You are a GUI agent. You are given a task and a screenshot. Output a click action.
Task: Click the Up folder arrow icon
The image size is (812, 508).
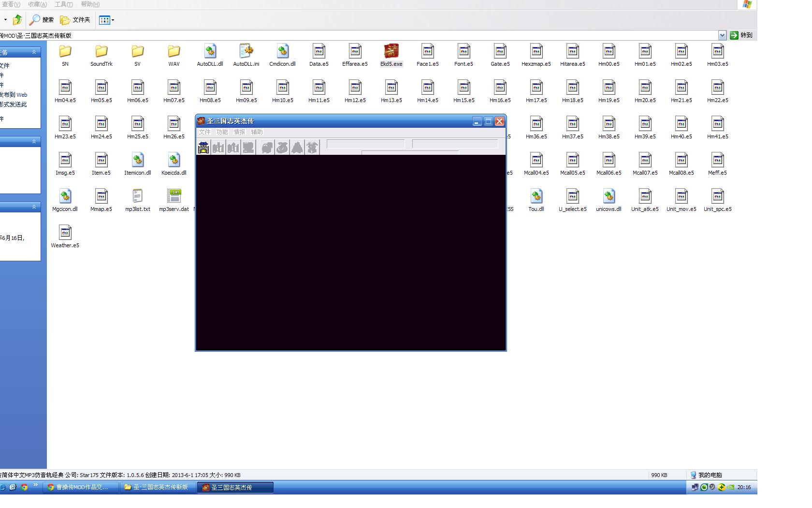17,20
